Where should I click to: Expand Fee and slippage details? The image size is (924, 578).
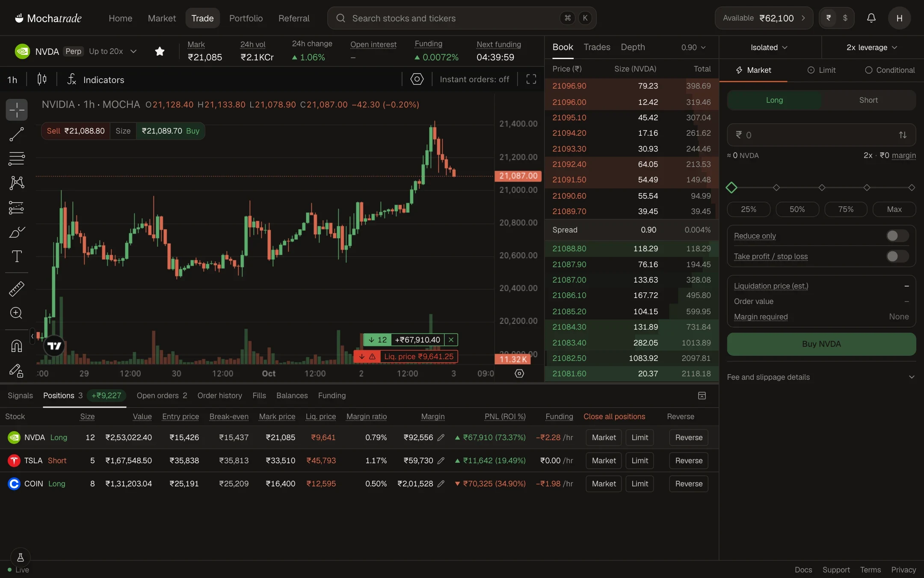pos(821,377)
